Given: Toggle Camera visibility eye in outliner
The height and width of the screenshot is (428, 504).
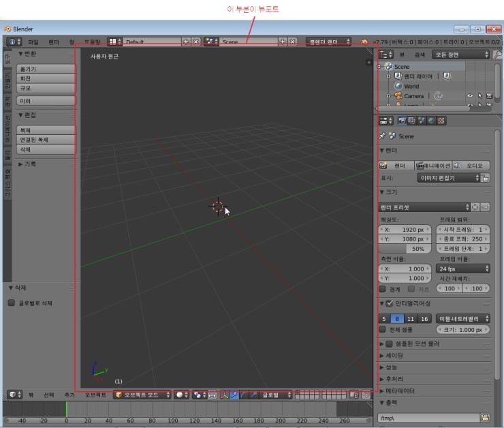Looking at the screenshot, I should [470, 95].
